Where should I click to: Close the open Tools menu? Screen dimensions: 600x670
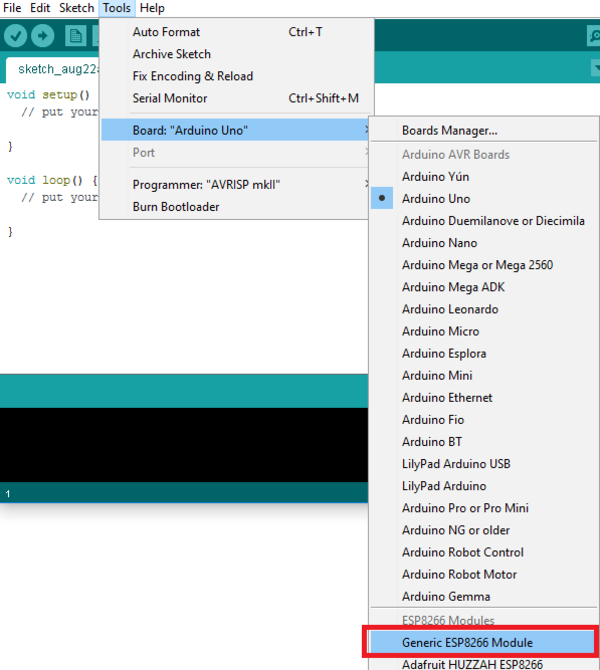(x=117, y=8)
